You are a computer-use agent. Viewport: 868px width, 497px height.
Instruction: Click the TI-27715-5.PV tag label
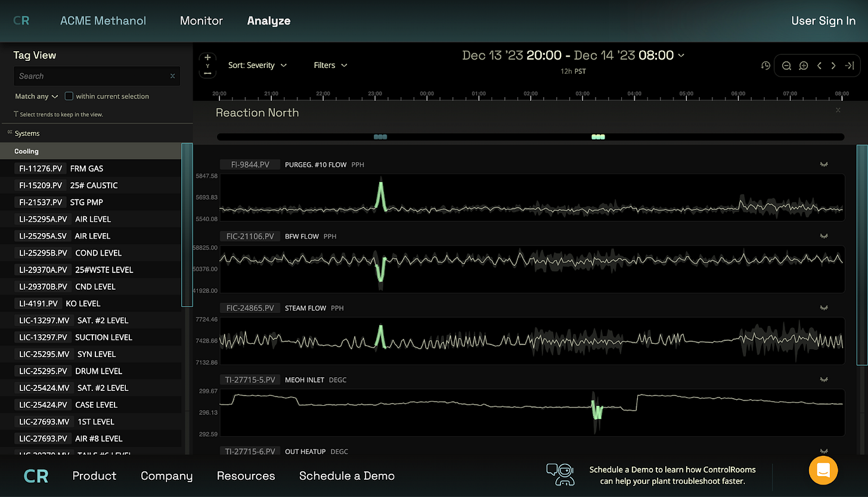click(250, 380)
